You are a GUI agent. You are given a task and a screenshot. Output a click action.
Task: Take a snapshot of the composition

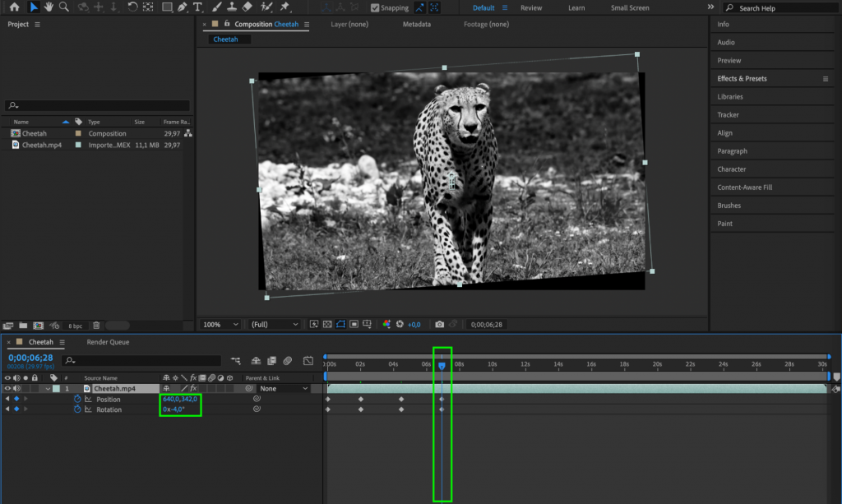pyautogui.click(x=439, y=324)
